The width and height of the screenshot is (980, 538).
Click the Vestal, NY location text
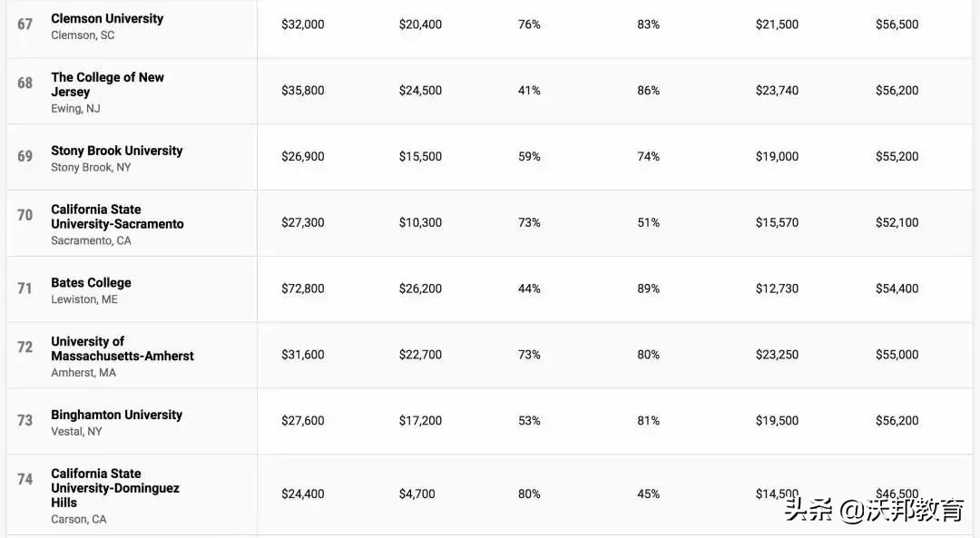click(76, 432)
